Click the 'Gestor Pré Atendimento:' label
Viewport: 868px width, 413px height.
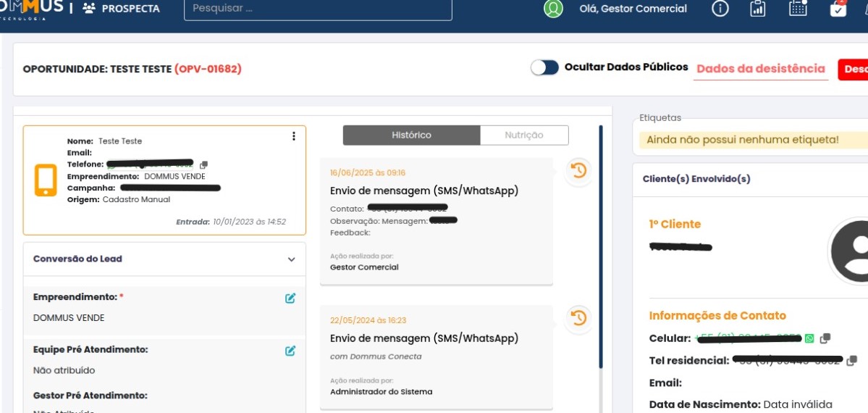(x=90, y=396)
